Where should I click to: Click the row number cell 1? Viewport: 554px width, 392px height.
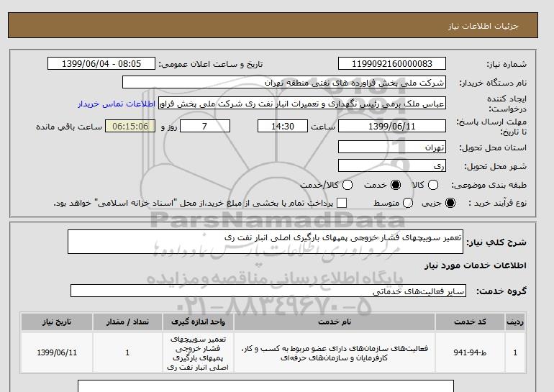(515, 352)
